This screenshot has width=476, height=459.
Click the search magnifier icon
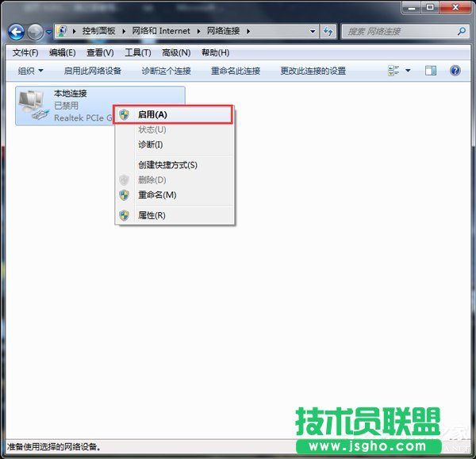pyautogui.click(x=462, y=31)
